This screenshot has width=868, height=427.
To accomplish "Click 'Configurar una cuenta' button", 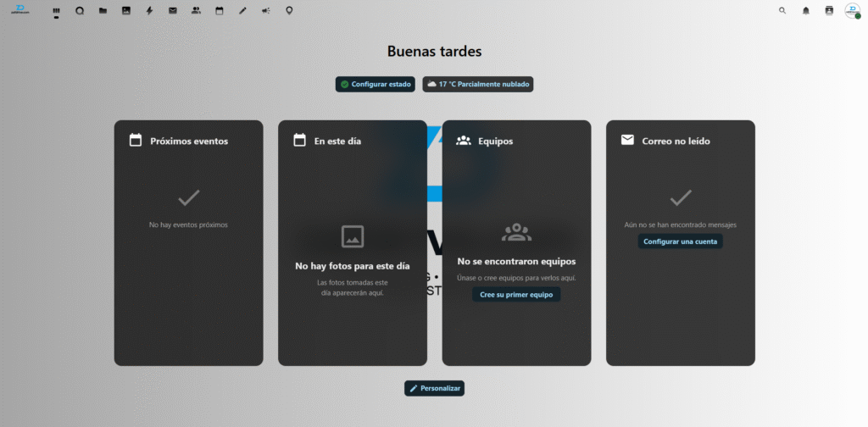I will [x=680, y=241].
